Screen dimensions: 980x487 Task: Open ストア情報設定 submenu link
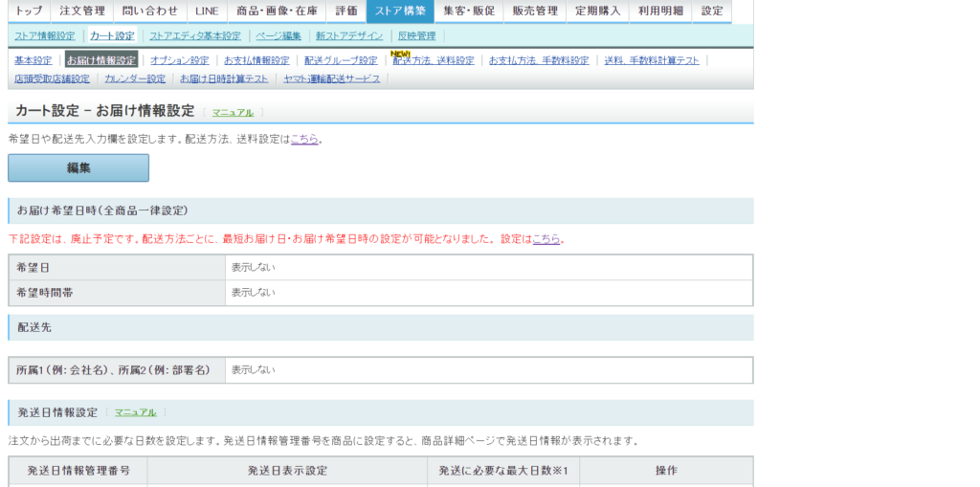(44, 36)
